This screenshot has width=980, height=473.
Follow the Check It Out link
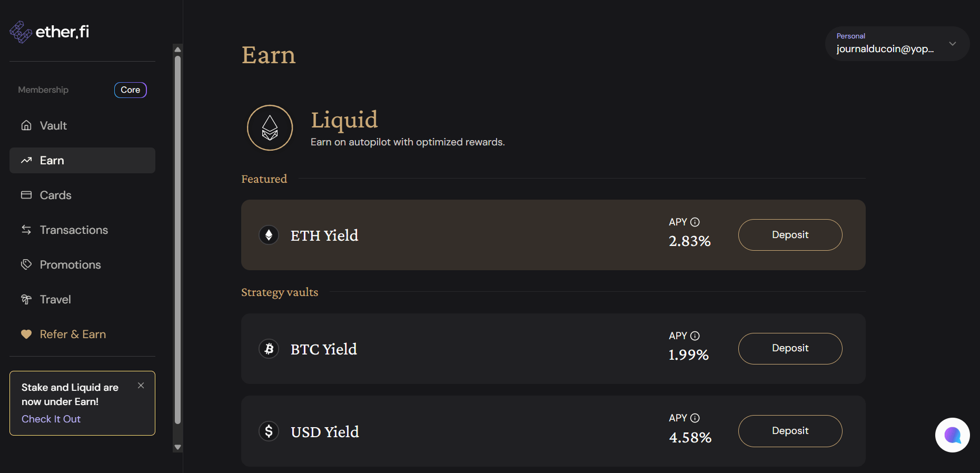tap(51, 419)
